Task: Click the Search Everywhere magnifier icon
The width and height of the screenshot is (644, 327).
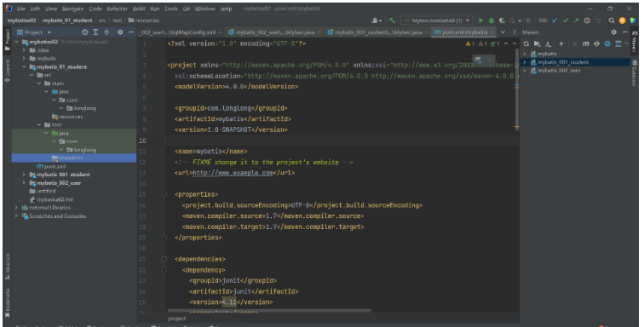Action: (x=612, y=20)
